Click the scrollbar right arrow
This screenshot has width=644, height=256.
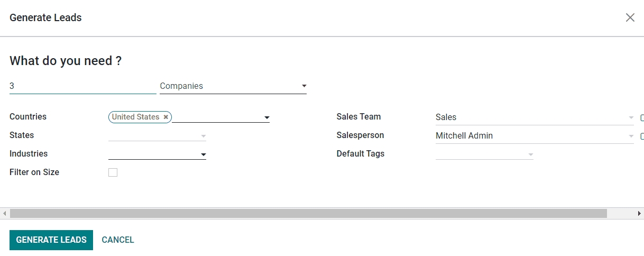(x=639, y=213)
